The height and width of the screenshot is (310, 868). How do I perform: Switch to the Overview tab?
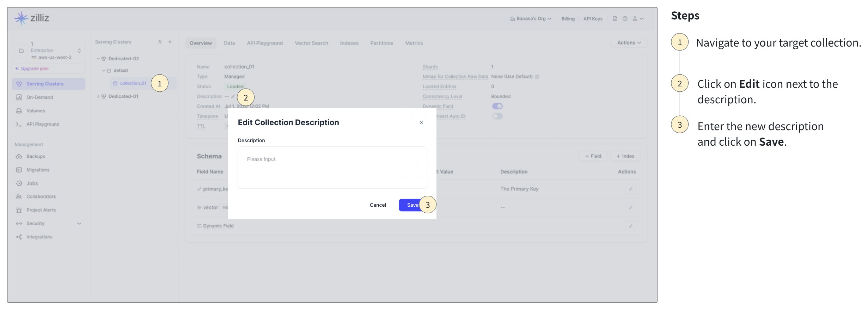click(201, 43)
